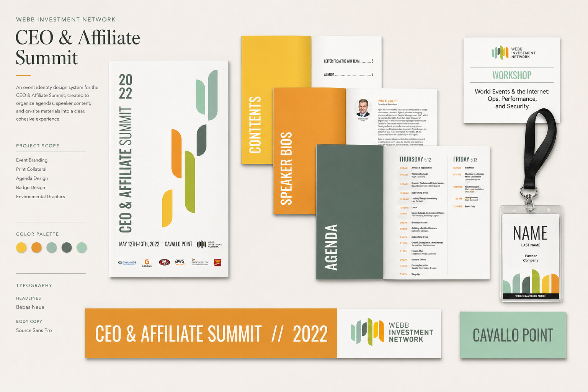Viewport: 588px width, 392px height.
Task: Click 'World Events & the Internet' workshop description
Action: pos(512,99)
